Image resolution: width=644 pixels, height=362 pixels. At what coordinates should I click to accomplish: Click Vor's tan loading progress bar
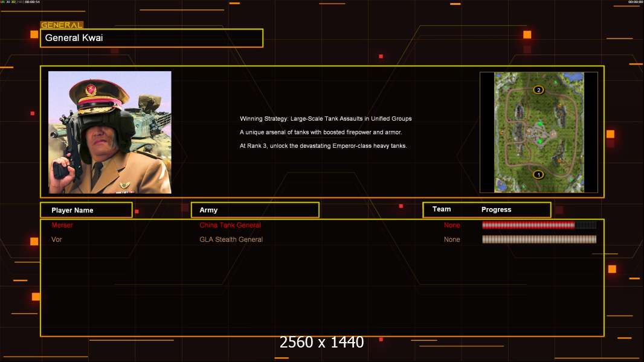click(x=539, y=240)
